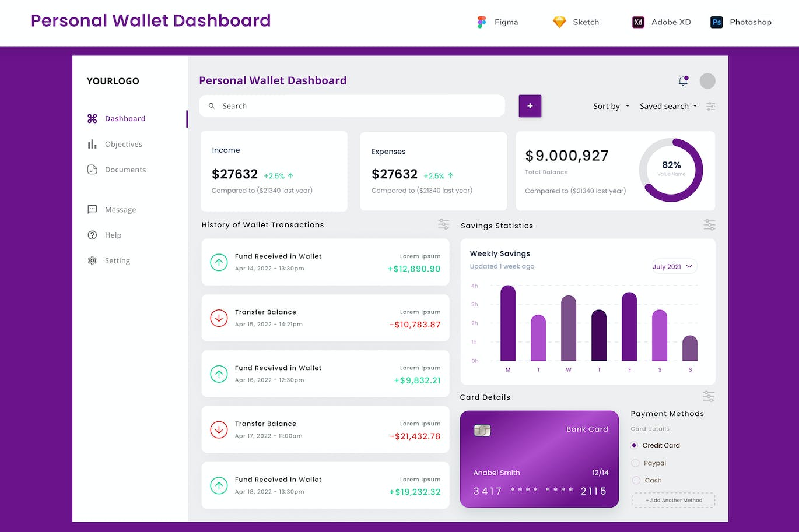Image resolution: width=799 pixels, height=532 pixels.
Task: Click the Income summary card
Action: coord(274,171)
